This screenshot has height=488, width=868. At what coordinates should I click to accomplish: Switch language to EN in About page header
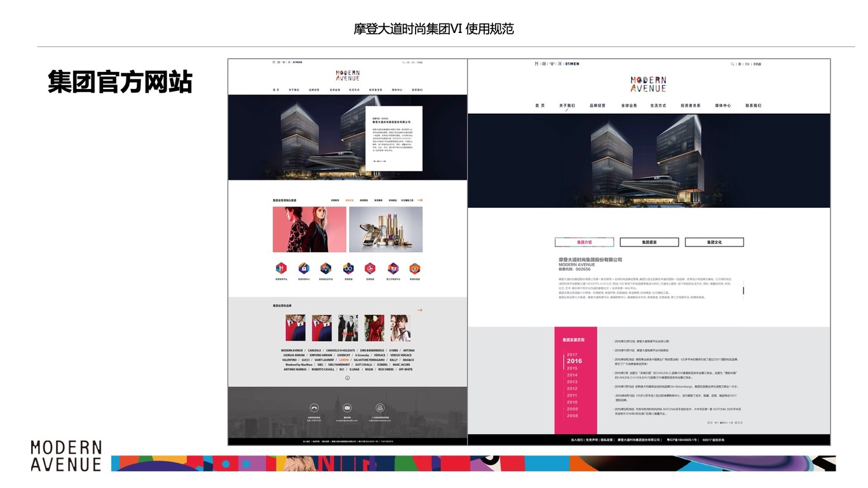(747, 64)
